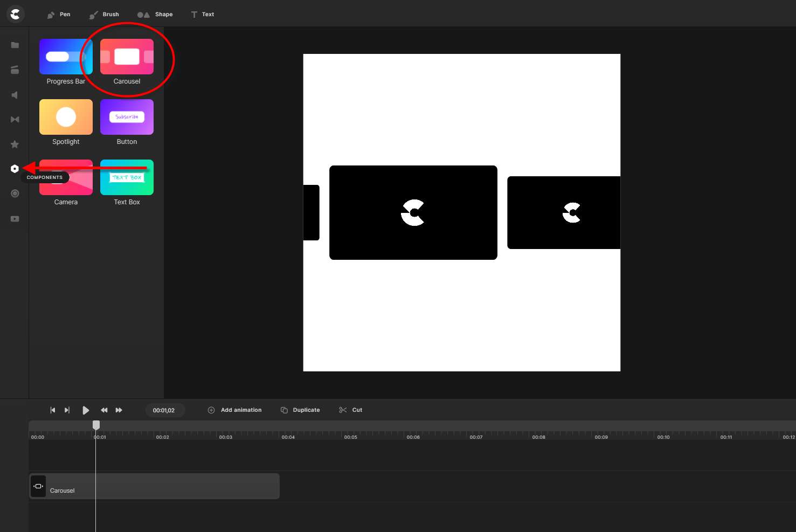The height and width of the screenshot is (532, 796).
Task: Open the Components hexagon panel
Action: (x=15, y=169)
